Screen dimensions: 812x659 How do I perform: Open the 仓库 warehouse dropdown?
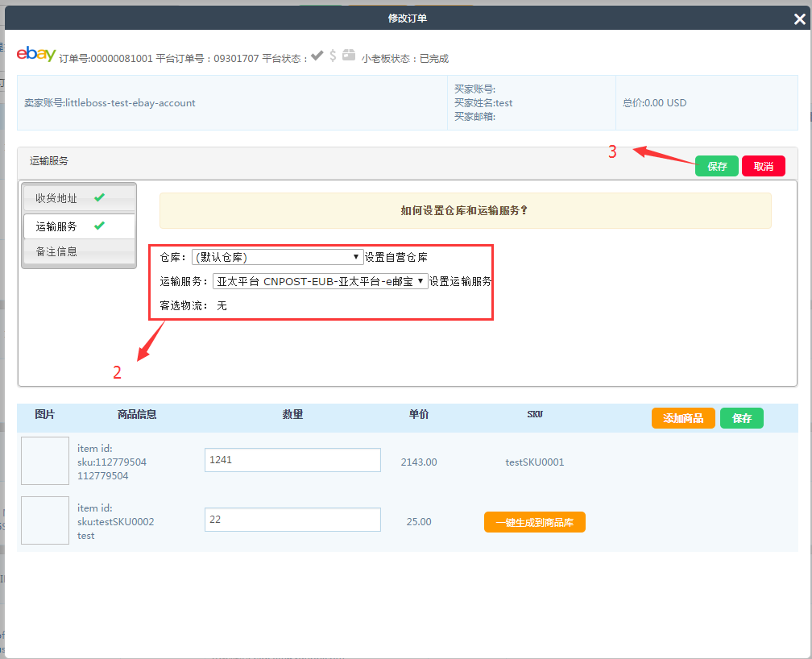coord(277,257)
